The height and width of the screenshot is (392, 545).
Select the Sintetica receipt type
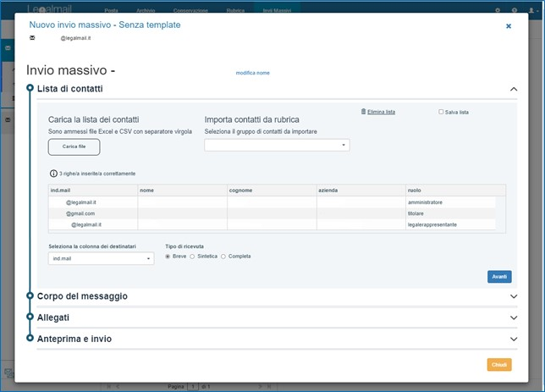tap(192, 256)
